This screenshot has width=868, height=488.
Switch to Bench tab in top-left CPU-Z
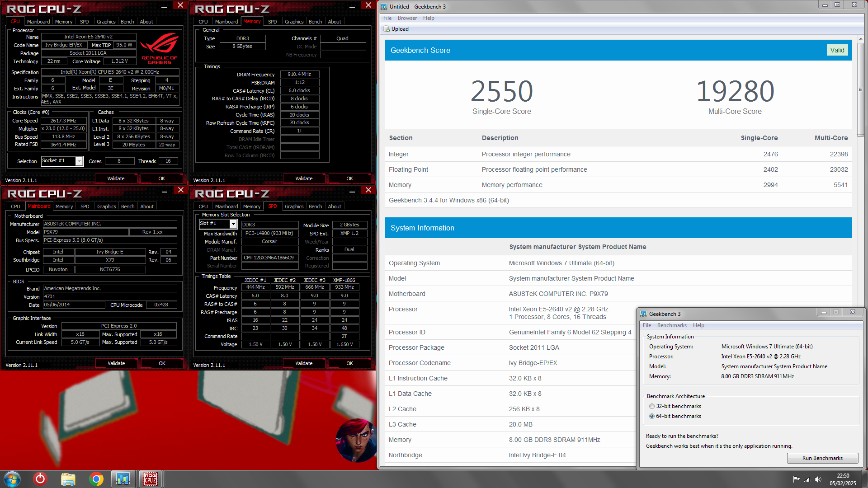[127, 22]
